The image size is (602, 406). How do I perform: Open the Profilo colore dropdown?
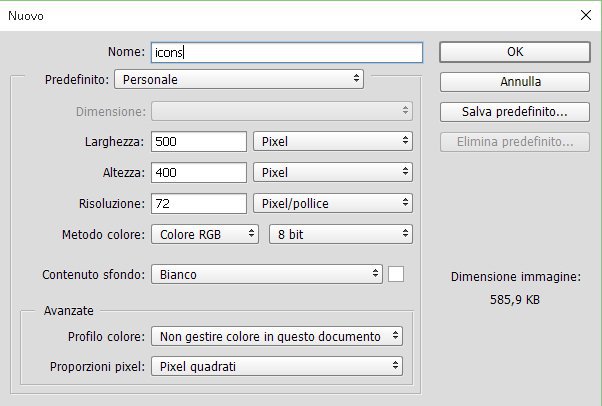(x=277, y=336)
